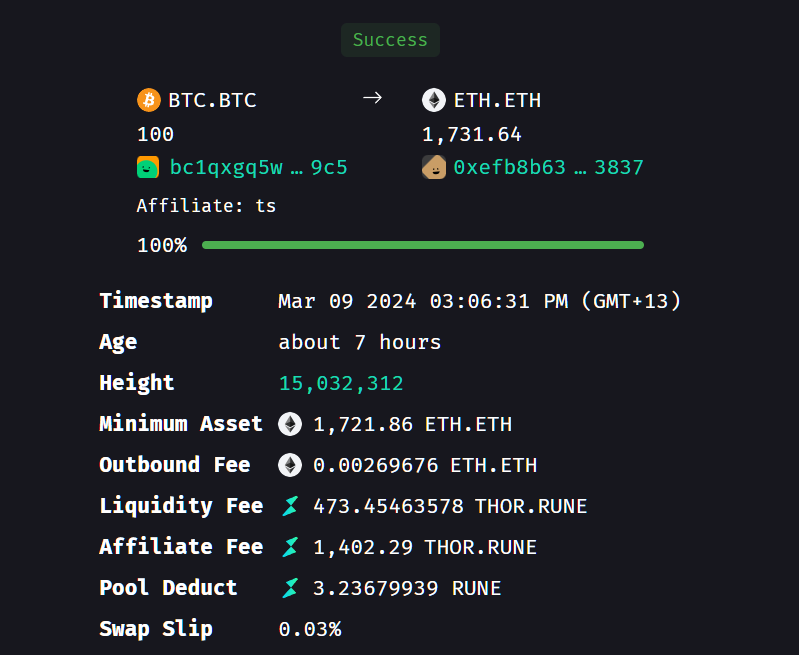Click RUNE icon in Pool Deduct row
This screenshot has height=655, width=799.
pyautogui.click(x=290, y=588)
